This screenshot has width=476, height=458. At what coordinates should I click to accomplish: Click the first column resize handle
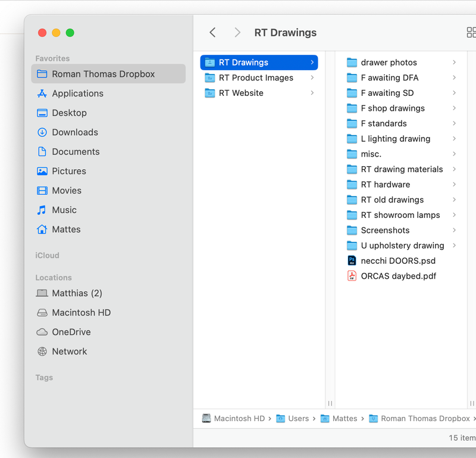point(330,403)
